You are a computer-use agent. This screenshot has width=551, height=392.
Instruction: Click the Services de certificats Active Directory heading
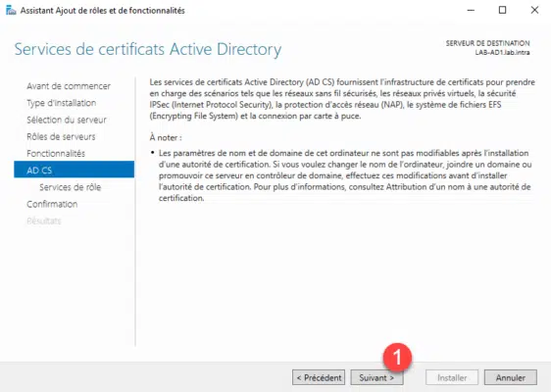(148, 49)
